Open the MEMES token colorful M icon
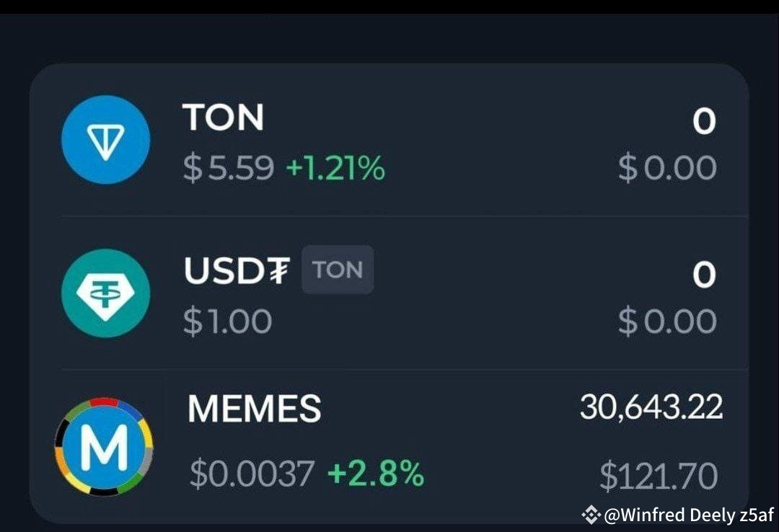Viewport: 779px width, 532px height. coord(103,447)
